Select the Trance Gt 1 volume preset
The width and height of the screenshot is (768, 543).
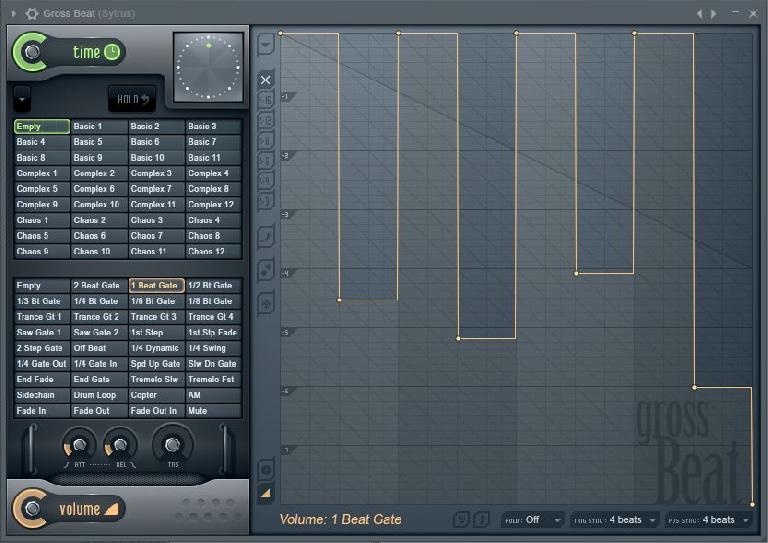click(x=42, y=317)
